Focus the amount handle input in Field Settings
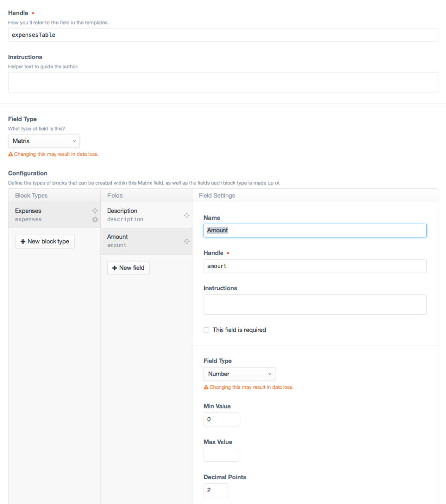This screenshot has width=446, height=504. [315, 266]
